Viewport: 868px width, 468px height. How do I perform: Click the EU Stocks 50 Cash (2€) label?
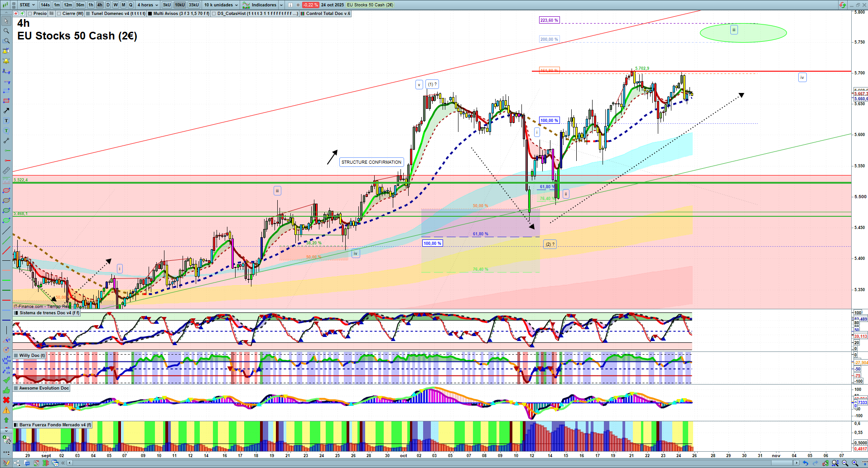pos(370,5)
